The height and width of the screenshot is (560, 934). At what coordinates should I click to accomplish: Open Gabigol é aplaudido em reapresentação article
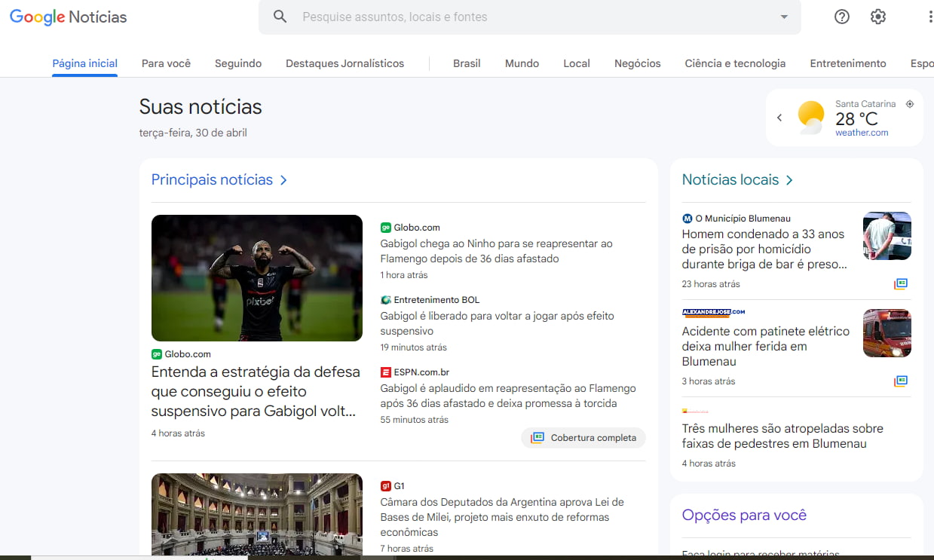point(508,396)
